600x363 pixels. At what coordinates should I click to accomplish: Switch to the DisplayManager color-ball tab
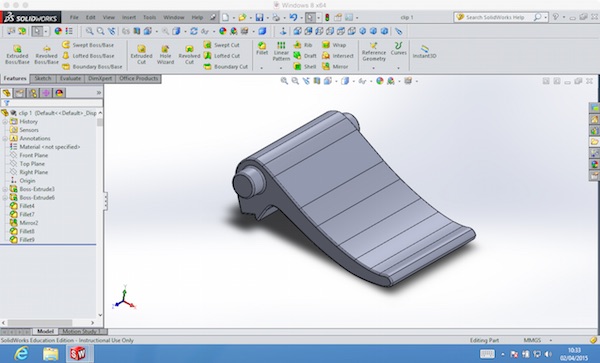pos(59,93)
